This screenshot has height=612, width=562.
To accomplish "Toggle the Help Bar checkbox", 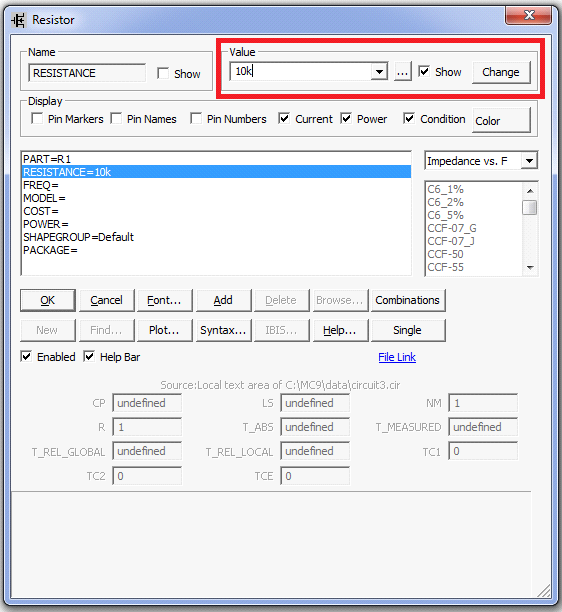I will pos(89,356).
